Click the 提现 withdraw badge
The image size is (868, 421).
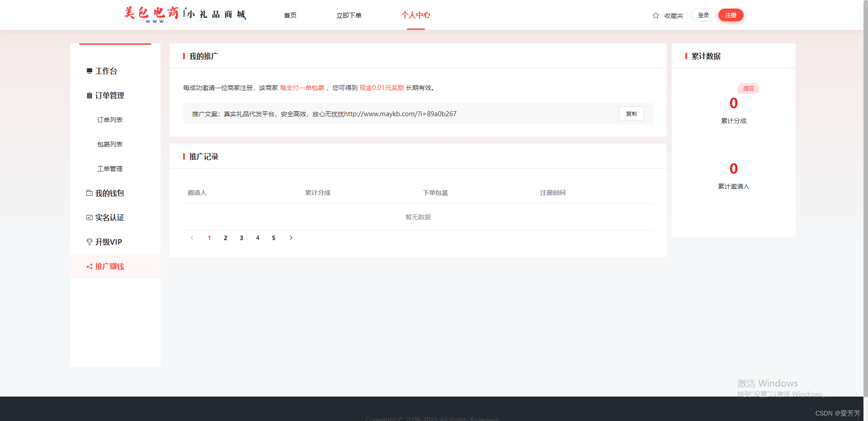click(749, 88)
